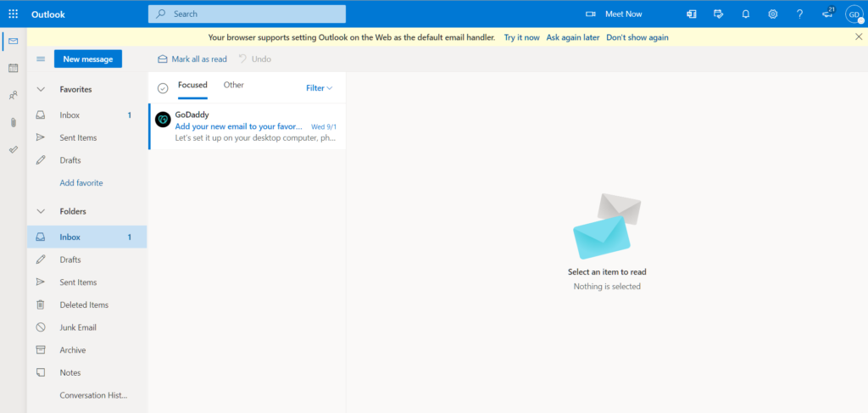Toggle the select all messages circle
Image resolution: width=868 pixels, height=413 pixels.
pos(163,88)
